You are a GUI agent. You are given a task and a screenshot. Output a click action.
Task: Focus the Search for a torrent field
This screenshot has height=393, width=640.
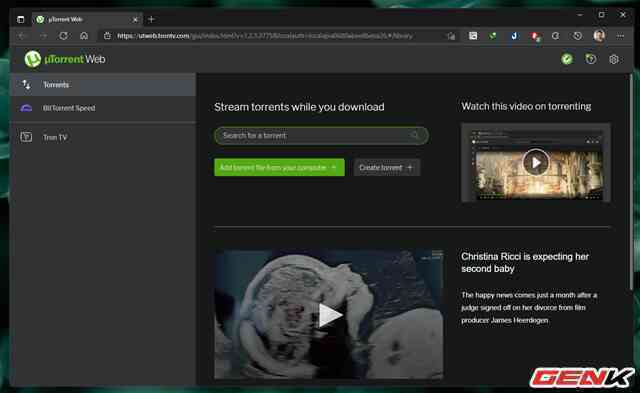321,135
